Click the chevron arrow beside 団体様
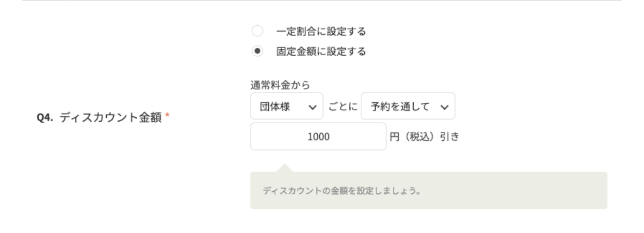Image resolution: width=644 pixels, height=233 pixels. coord(313,107)
